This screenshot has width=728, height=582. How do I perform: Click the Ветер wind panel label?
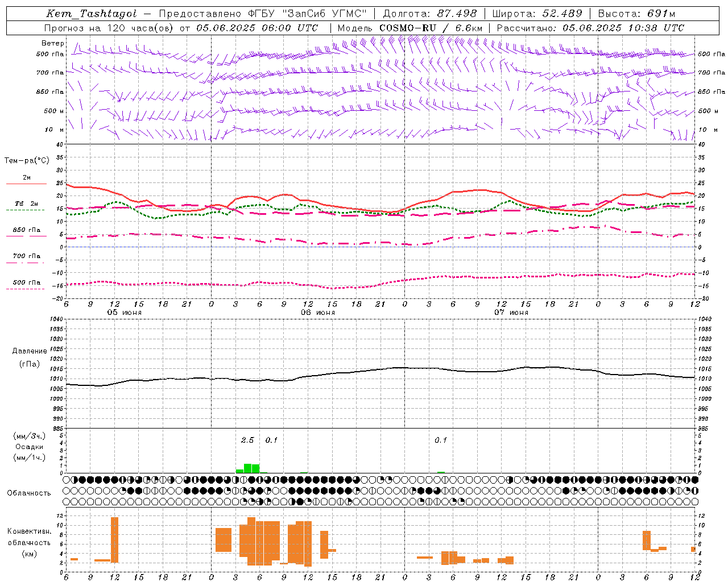pos(53,43)
